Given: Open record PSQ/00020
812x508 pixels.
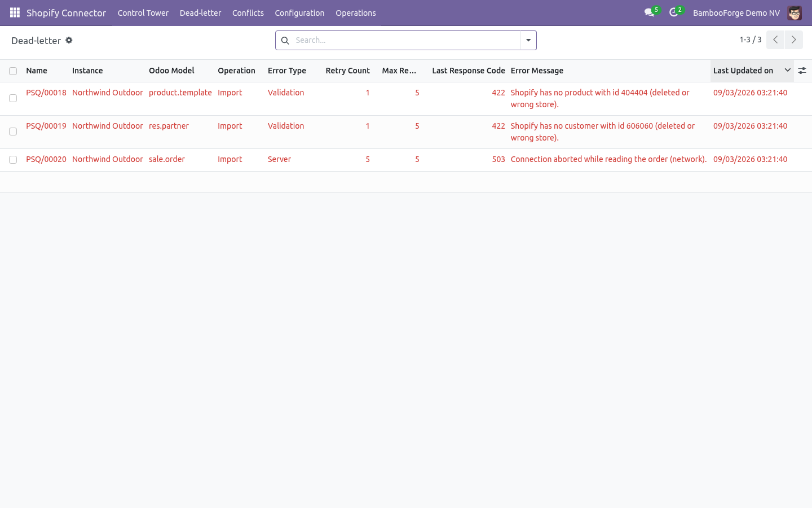Looking at the screenshot, I should [46, 159].
